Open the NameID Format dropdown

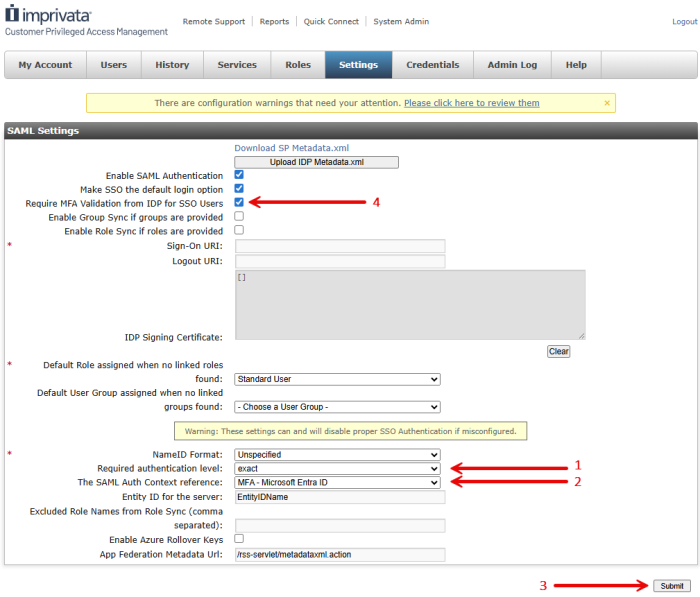click(337, 454)
